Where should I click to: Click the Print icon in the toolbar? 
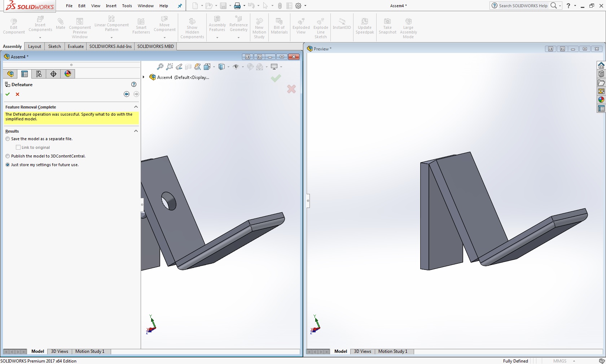click(x=237, y=6)
